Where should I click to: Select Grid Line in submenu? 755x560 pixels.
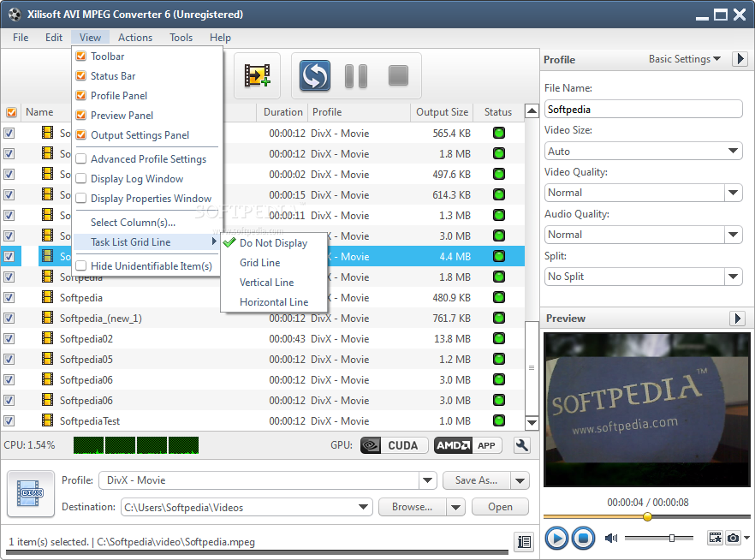click(260, 262)
